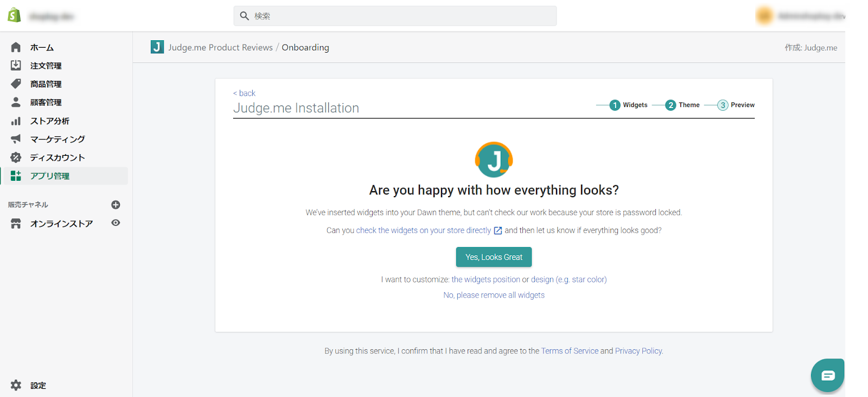Open ディスカウント menu item

[58, 157]
